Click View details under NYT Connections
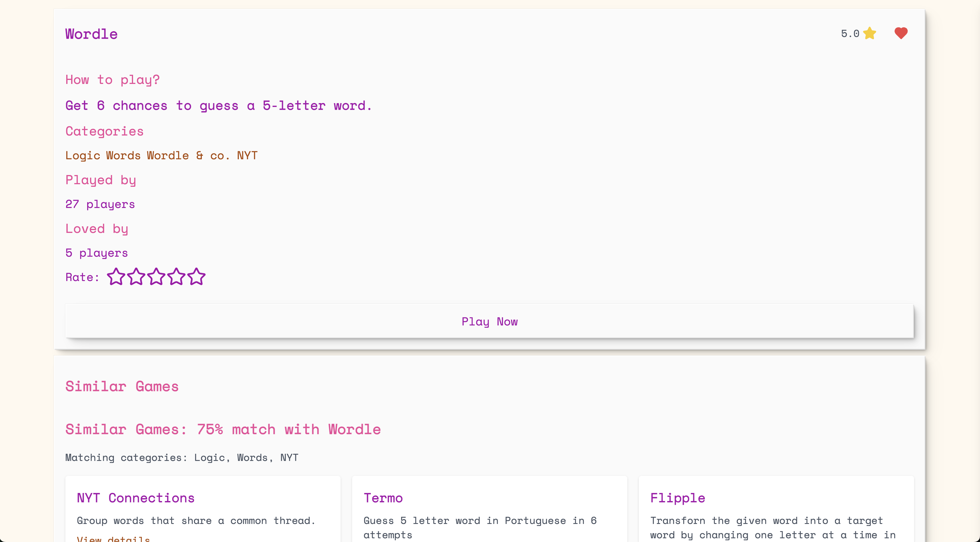980x542 pixels. (x=113, y=539)
